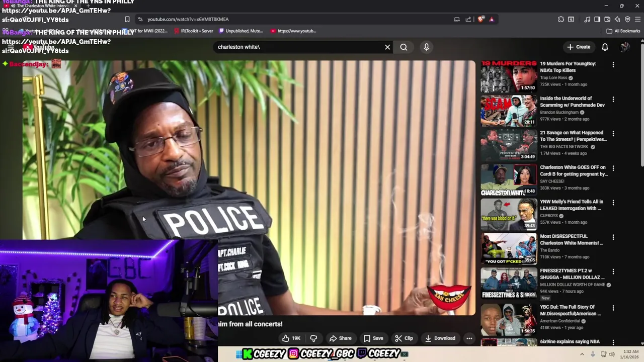This screenshot has width=644, height=362.
Task: Download the video
Action: 440,338
